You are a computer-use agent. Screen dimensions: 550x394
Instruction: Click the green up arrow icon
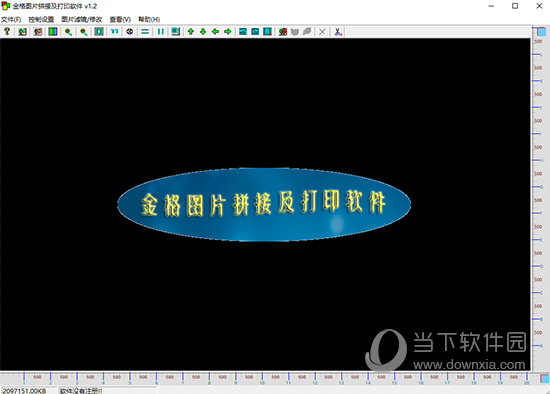point(191,32)
